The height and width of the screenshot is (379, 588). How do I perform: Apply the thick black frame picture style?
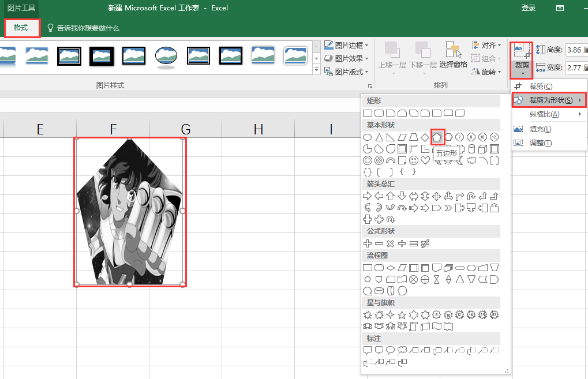pos(102,56)
